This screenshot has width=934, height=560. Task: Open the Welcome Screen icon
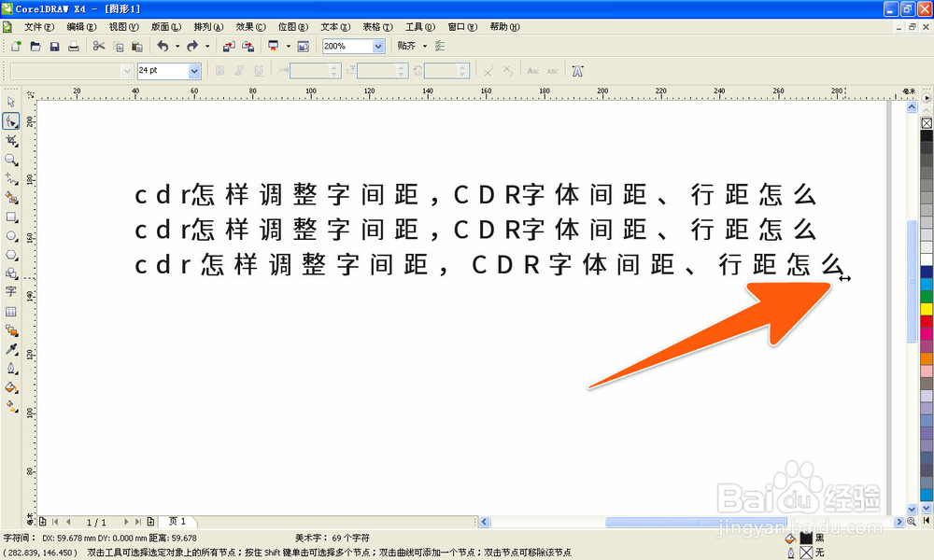304,46
